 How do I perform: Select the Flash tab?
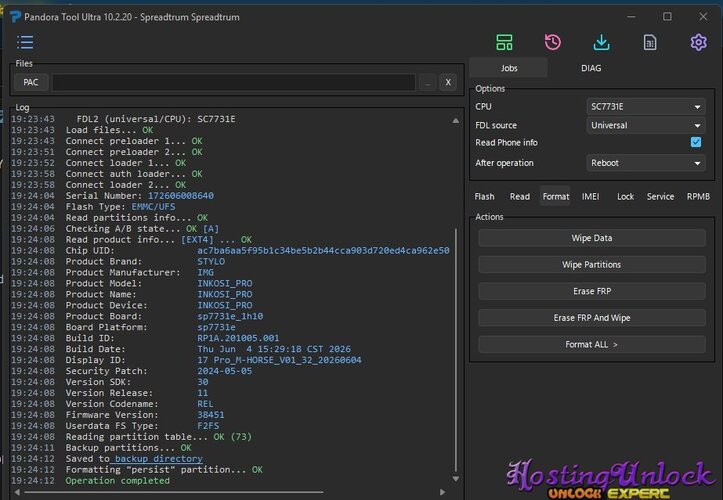click(484, 196)
